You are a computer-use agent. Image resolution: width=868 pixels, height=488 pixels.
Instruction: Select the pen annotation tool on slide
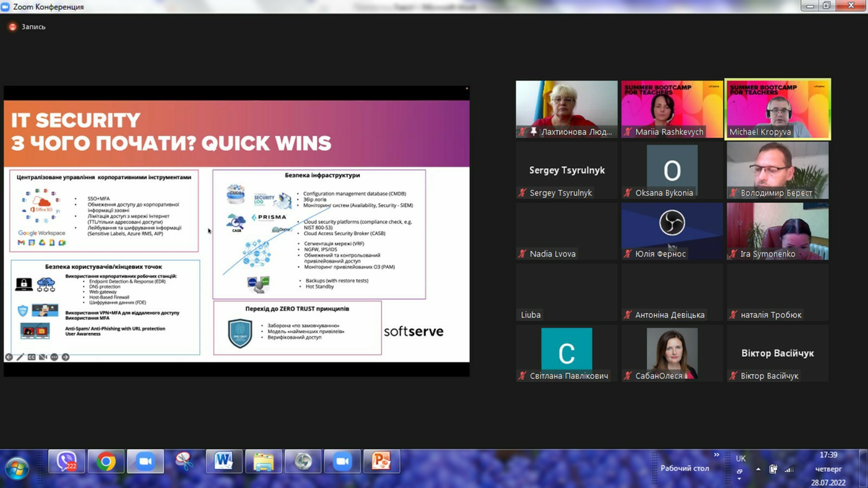tap(20, 357)
